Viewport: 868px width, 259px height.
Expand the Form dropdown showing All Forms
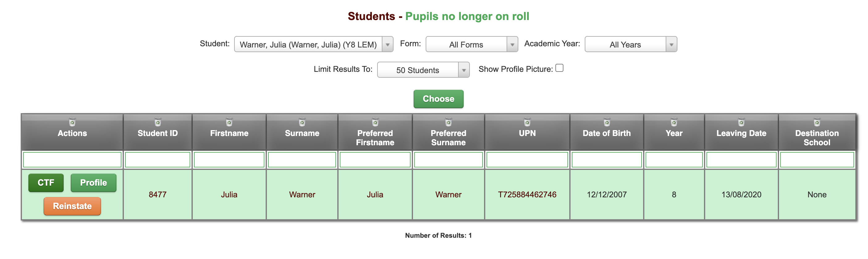[471, 44]
